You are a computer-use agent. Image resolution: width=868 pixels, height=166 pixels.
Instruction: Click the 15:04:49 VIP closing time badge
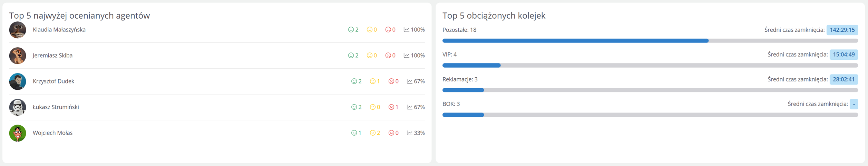(843, 55)
